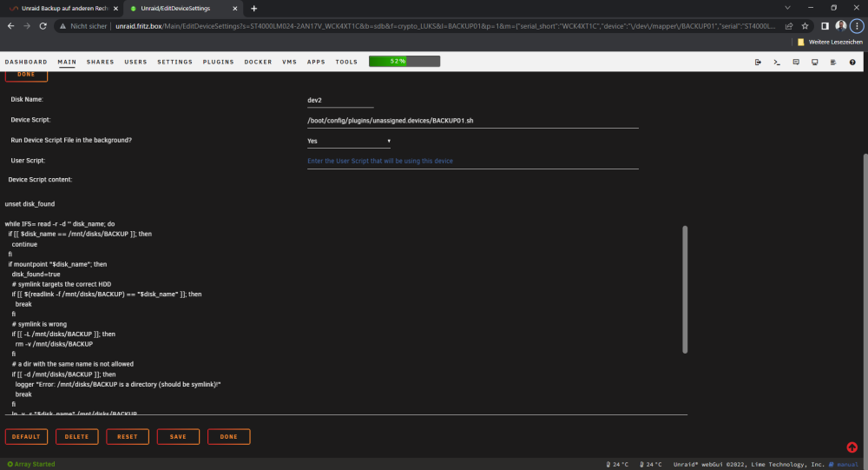Bookmark page with the star icon
868x470 pixels.
tap(805, 26)
